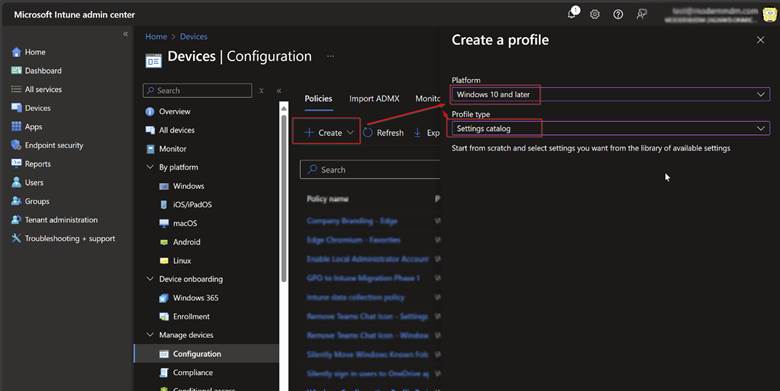Viewport: 780px width, 391px height.
Task: Collapse the By platform section
Action: (x=150, y=167)
